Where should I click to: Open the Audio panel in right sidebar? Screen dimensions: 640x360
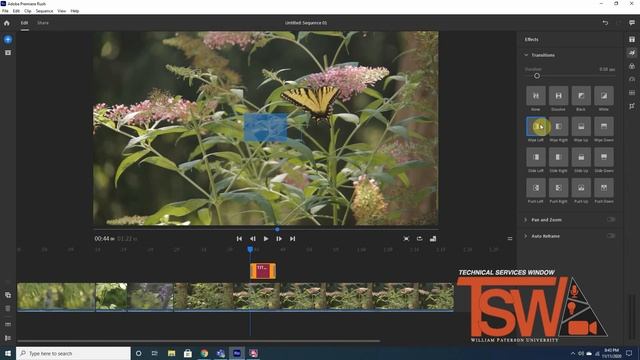click(x=632, y=93)
